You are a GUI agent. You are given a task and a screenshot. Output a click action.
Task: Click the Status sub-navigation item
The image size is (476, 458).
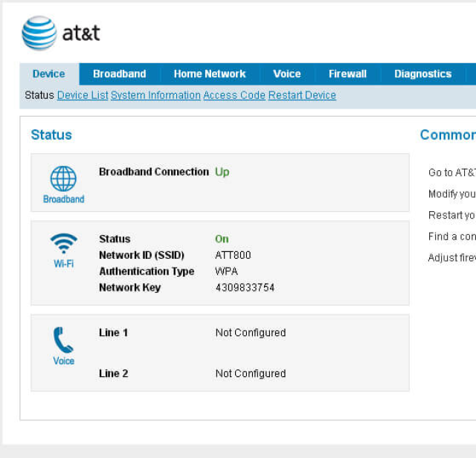pos(39,95)
